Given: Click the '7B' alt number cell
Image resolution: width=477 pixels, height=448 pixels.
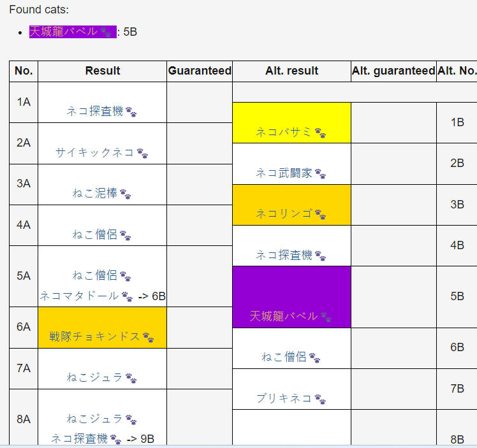Looking at the screenshot, I should pos(457,389).
